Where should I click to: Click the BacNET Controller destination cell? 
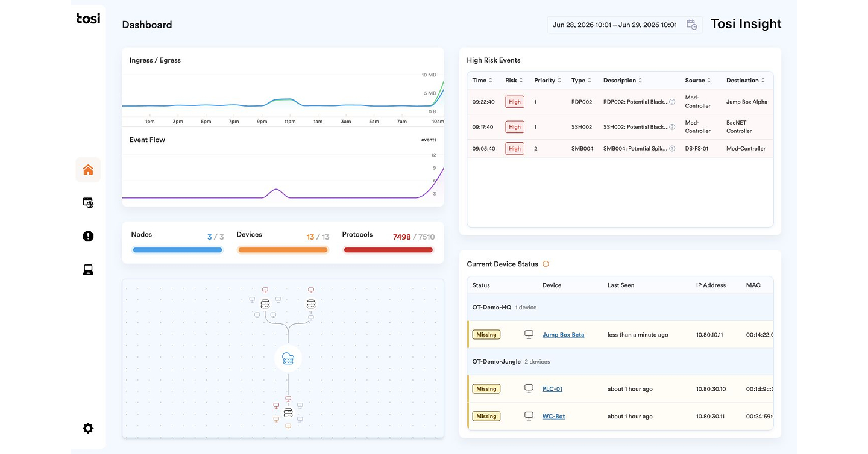(x=739, y=127)
